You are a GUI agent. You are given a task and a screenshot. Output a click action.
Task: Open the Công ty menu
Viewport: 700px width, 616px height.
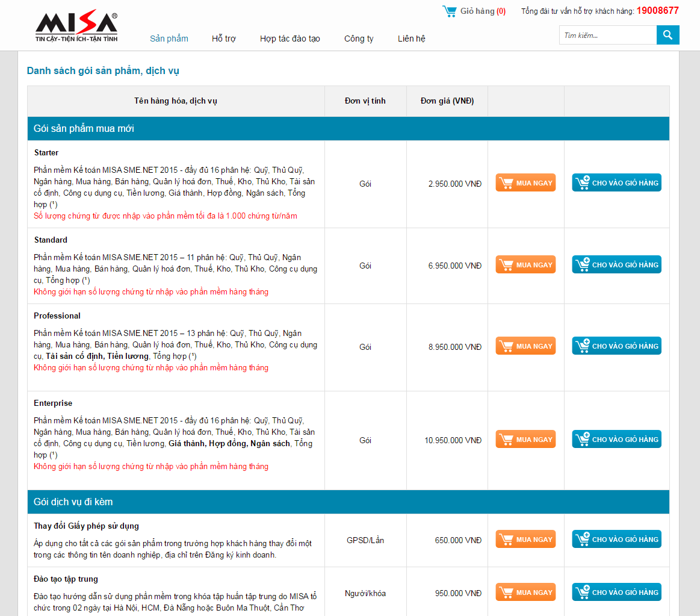point(359,39)
